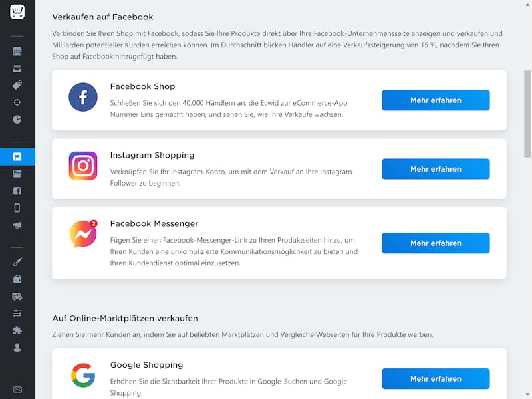Image resolution: width=532 pixels, height=399 pixels.
Task: Click the mail envelope icon in sidebar
Action: pos(17,390)
